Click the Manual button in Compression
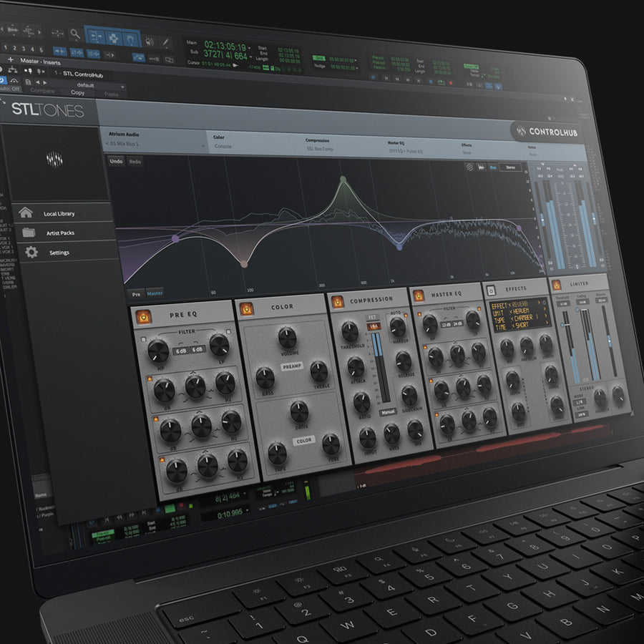Image resolution: width=644 pixels, height=644 pixels. coord(389,412)
